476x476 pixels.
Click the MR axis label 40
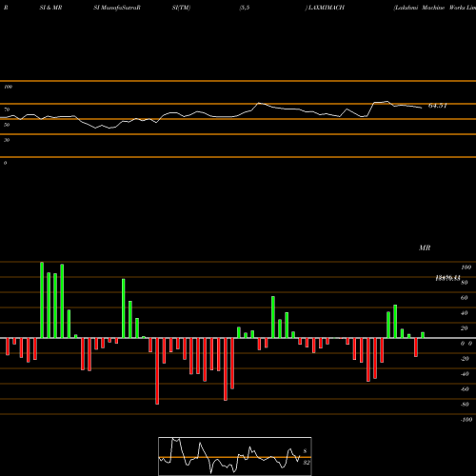click(464, 313)
